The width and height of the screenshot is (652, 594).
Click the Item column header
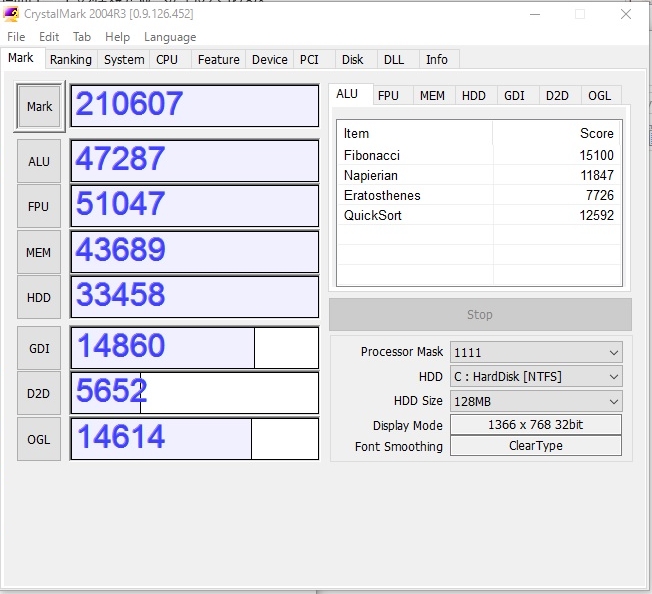click(x=415, y=133)
